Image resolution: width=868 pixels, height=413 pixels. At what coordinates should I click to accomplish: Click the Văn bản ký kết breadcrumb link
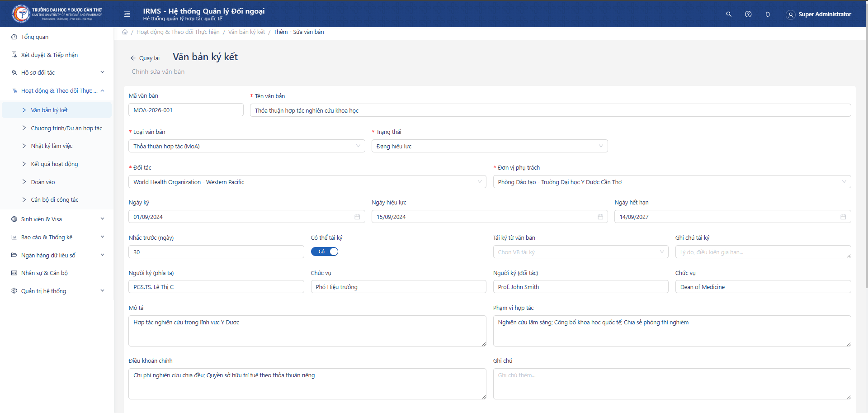(246, 32)
